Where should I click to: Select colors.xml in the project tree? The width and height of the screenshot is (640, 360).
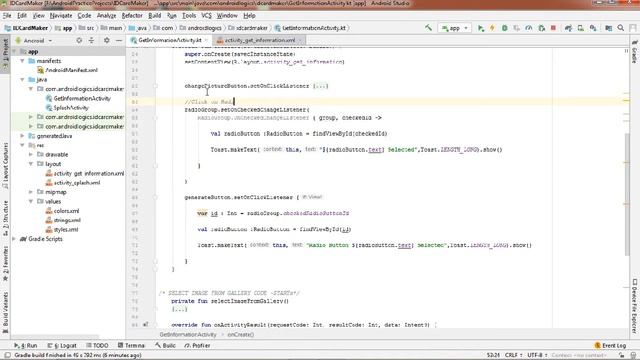pyautogui.click(x=62, y=211)
